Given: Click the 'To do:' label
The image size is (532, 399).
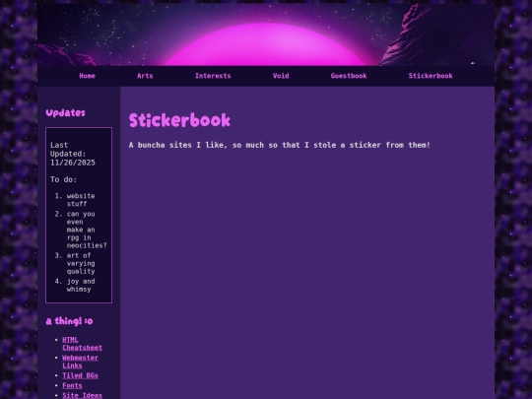Looking at the screenshot, I should pyautogui.click(x=63, y=179).
